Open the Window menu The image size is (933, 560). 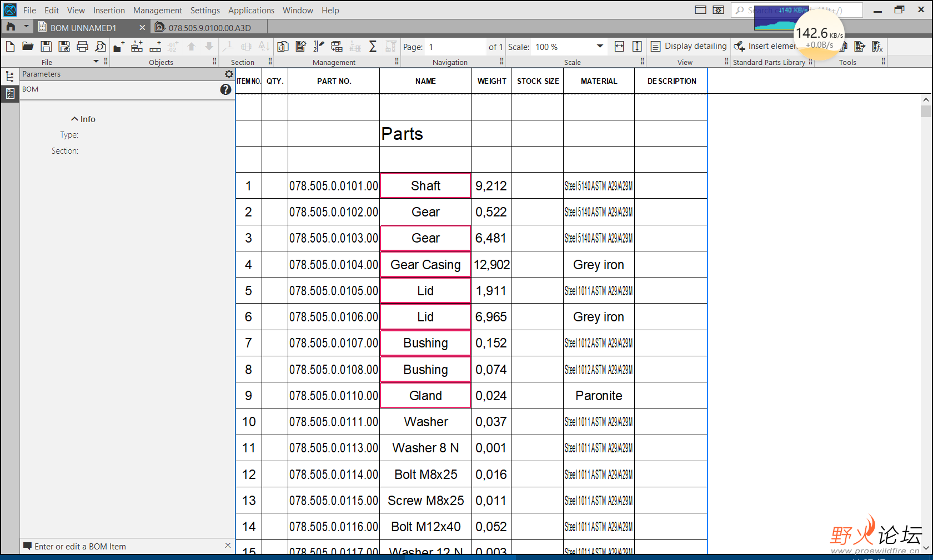298,11
